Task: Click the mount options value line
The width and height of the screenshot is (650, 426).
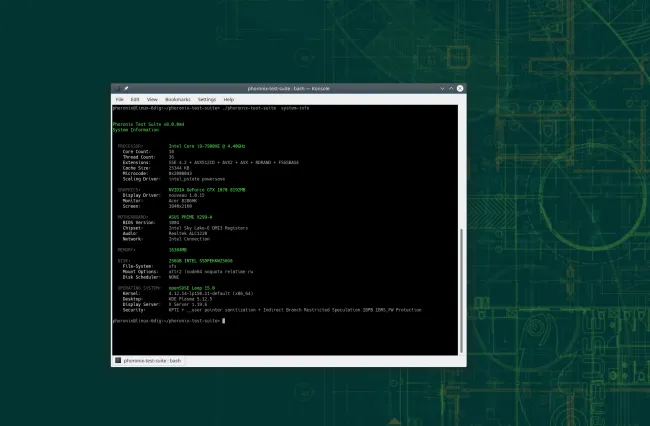Action: (211, 272)
